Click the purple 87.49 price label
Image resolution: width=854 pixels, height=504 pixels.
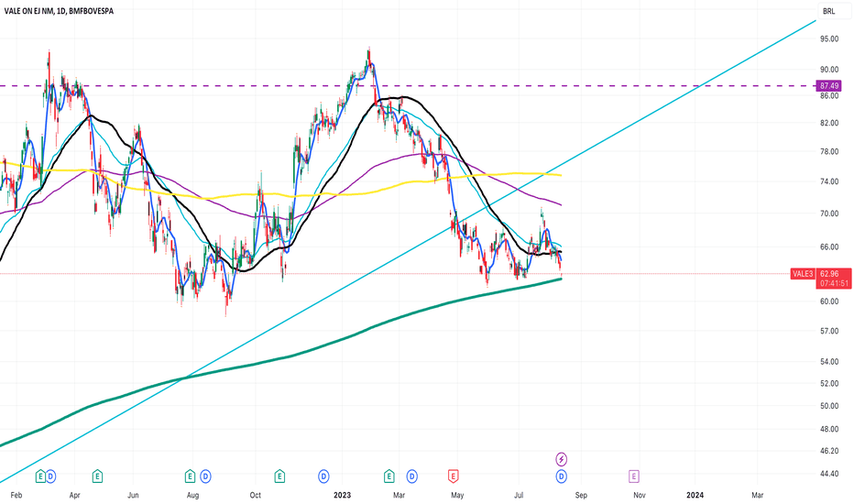tap(829, 86)
